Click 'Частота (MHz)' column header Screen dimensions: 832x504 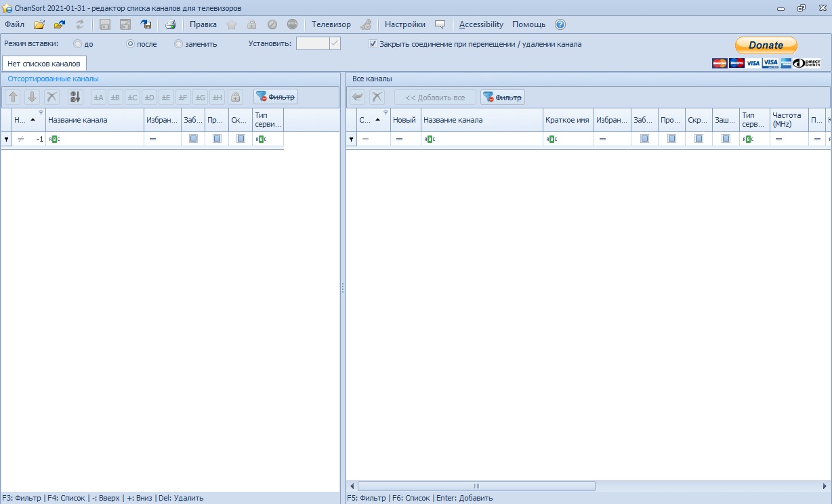tap(789, 120)
